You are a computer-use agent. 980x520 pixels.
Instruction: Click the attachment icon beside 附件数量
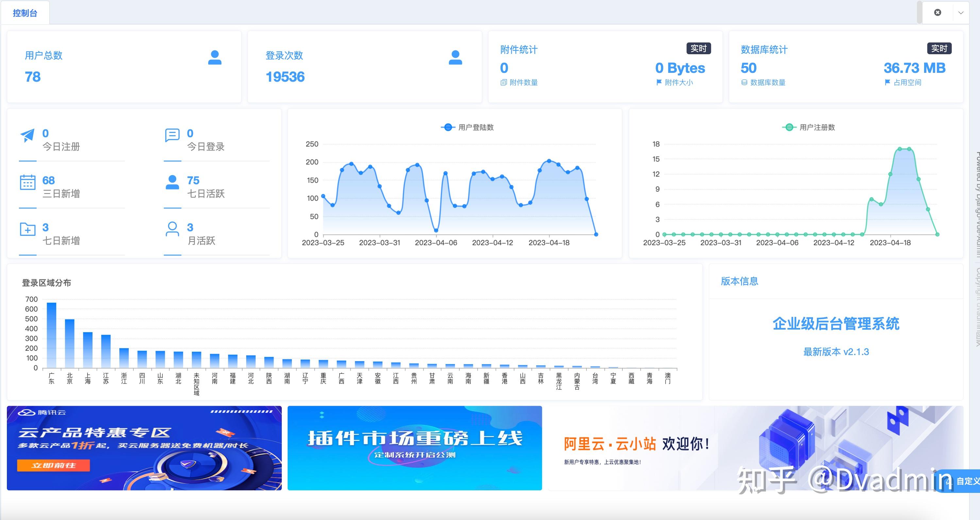pos(503,82)
